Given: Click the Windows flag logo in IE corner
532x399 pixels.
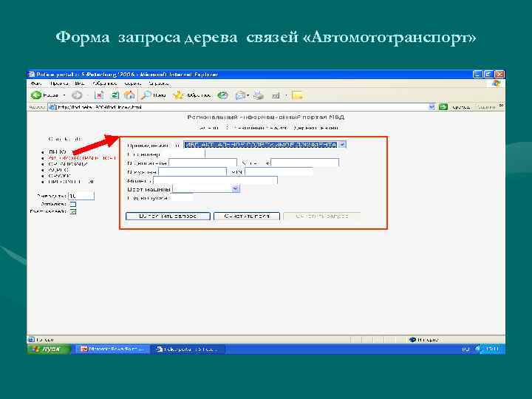Looking at the screenshot, I should click(x=496, y=83).
